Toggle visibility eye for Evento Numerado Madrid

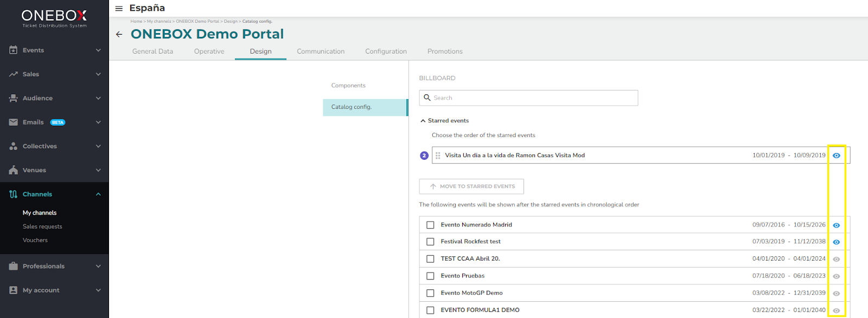[837, 225]
